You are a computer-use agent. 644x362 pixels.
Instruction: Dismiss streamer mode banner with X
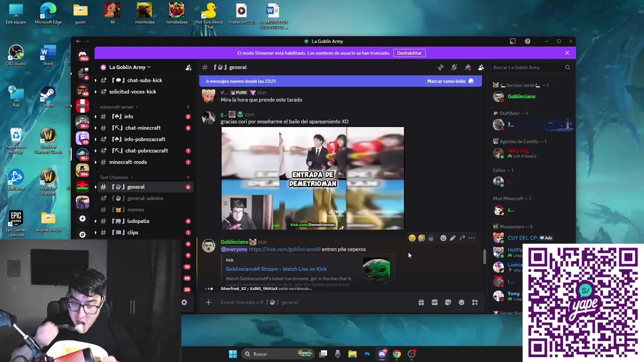click(567, 53)
